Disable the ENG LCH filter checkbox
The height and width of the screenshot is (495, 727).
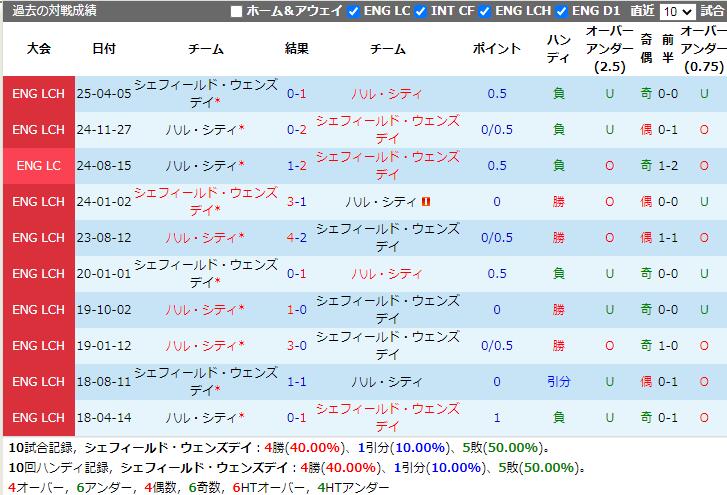click(x=486, y=12)
